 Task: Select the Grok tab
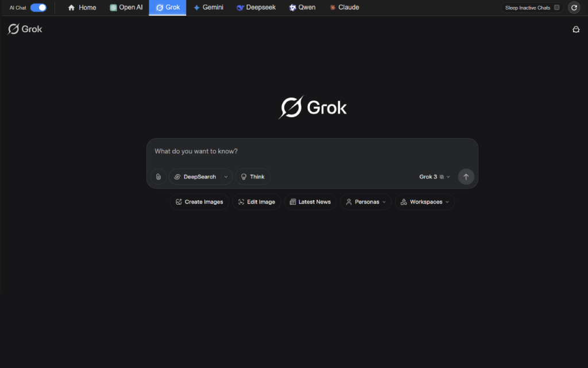168,7
